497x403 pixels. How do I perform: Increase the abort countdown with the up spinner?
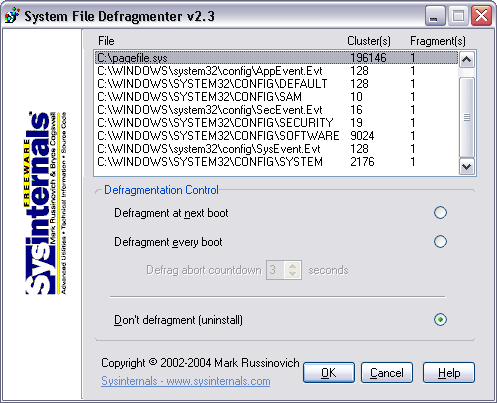coord(293,266)
